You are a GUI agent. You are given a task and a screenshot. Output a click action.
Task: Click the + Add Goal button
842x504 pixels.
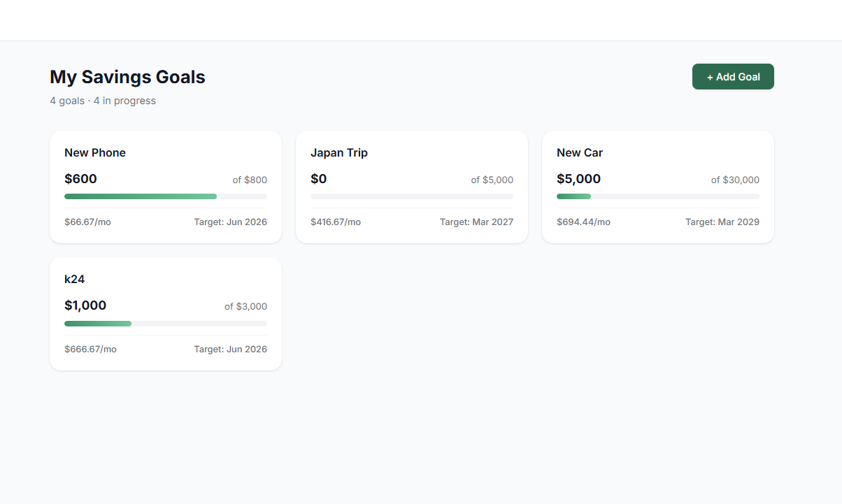click(733, 76)
